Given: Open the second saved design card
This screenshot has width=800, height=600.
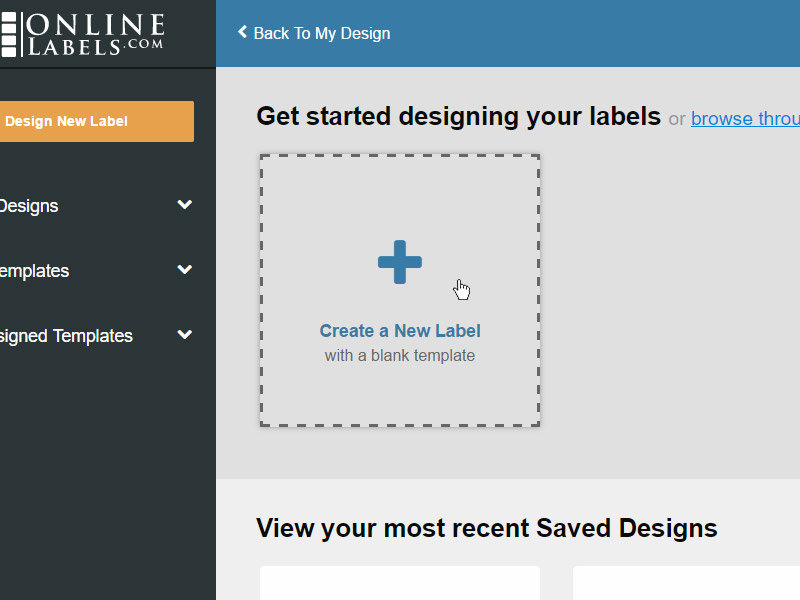Looking at the screenshot, I should (686, 583).
